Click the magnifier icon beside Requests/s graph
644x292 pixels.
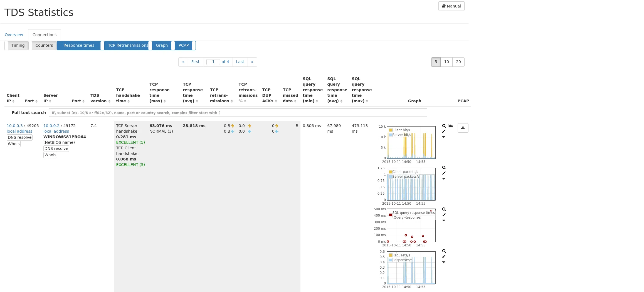(x=444, y=251)
